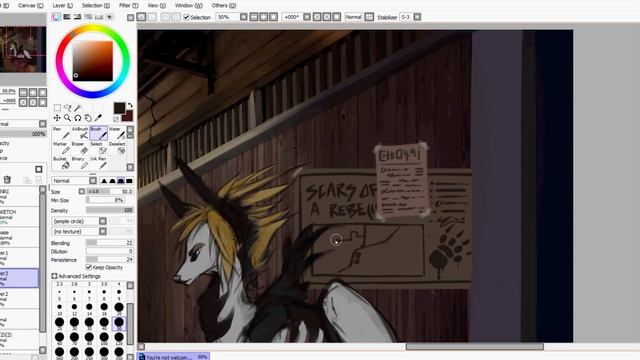Viewport: 640px width, 360px height.
Task: Select the sharpest brush edge shape
Action: pyautogui.click(x=104, y=181)
